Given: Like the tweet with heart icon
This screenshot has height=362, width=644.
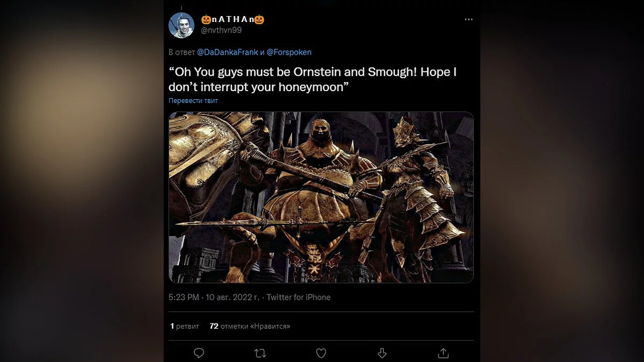Looking at the screenshot, I should point(321,353).
